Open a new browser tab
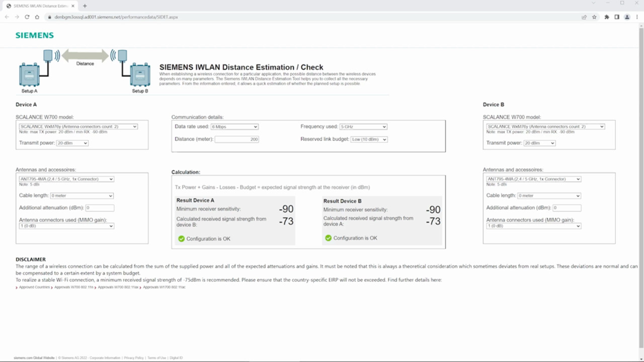 pos(85,6)
